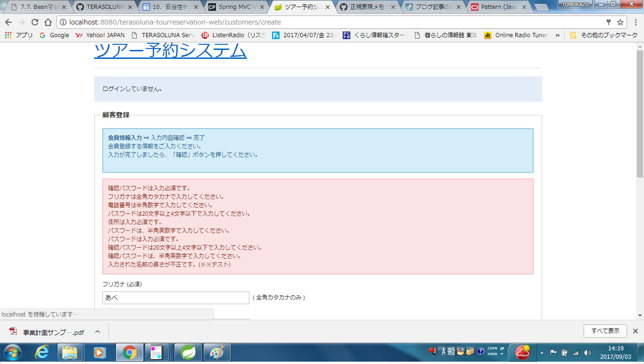Expand the bookmarks overflow chevron
This screenshot has width=644, height=364.
(x=558, y=35)
